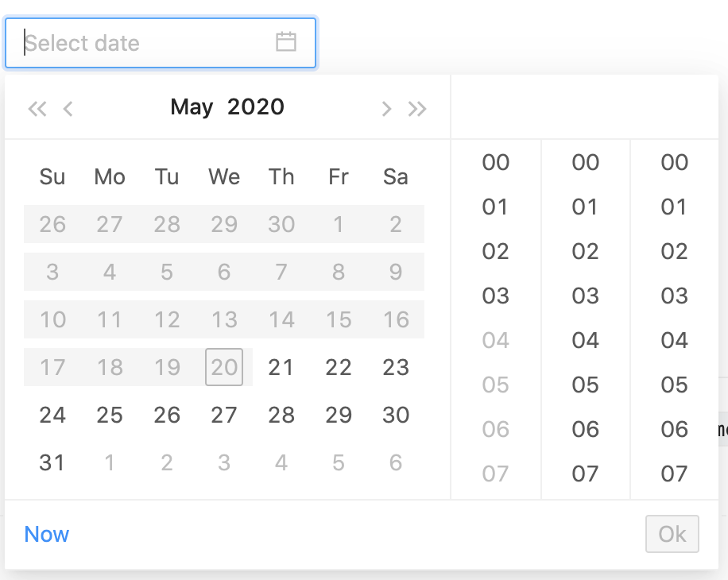Go to previous month with left chevron

[x=68, y=108]
